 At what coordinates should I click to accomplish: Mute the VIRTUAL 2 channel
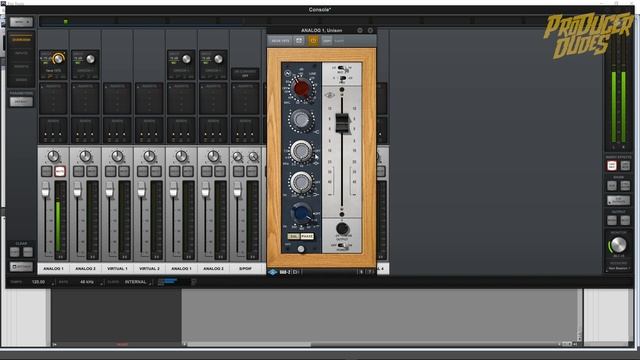pos(156,171)
